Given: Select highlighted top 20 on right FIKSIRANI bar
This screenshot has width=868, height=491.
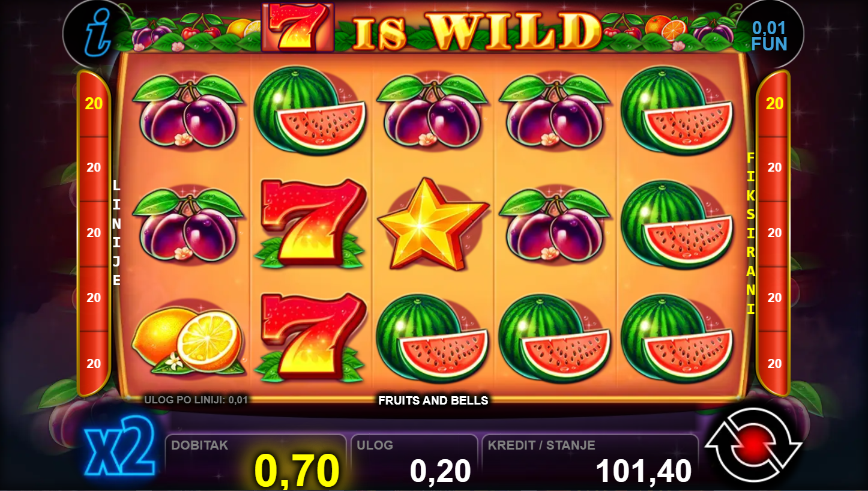Looking at the screenshot, I should (x=774, y=104).
